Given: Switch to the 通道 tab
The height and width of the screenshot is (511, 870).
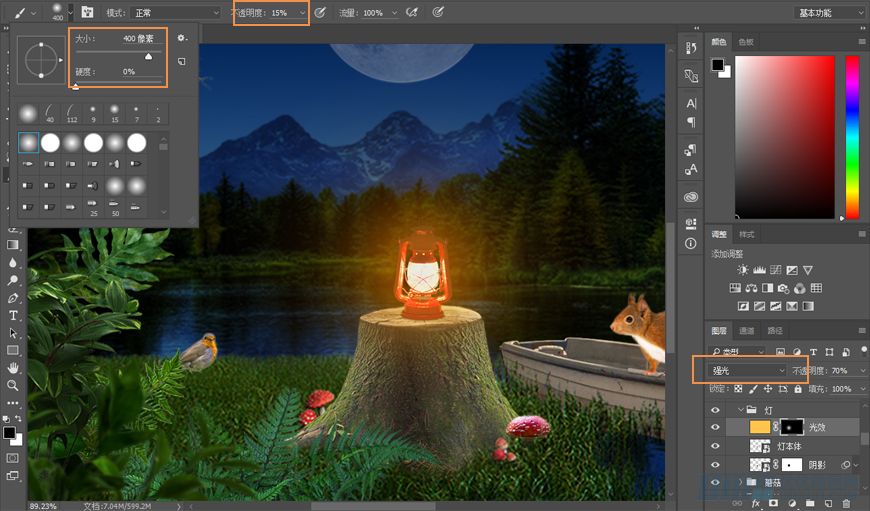Looking at the screenshot, I should click(746, 331).
